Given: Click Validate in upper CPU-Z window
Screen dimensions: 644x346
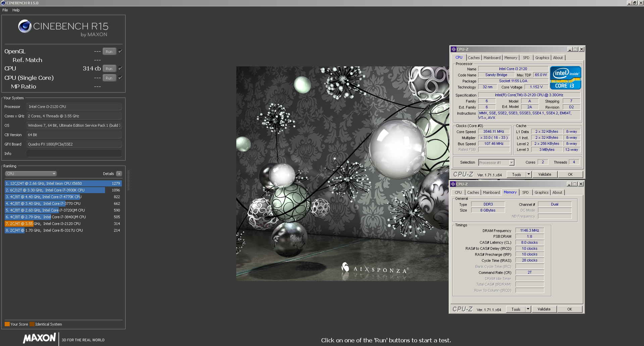Looking at the screenshot, I should point(545,175).
